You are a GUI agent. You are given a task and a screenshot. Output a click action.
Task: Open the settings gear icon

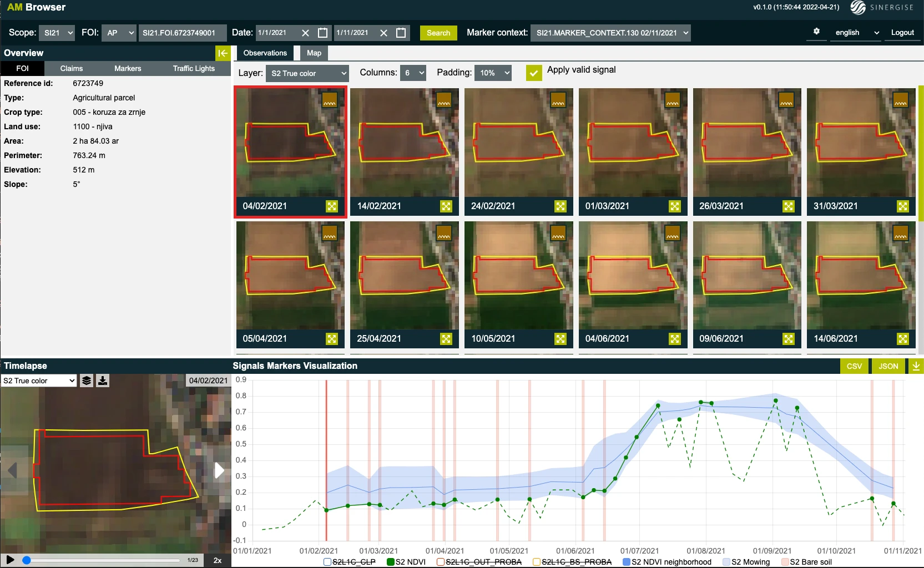[x=816, y=32]
